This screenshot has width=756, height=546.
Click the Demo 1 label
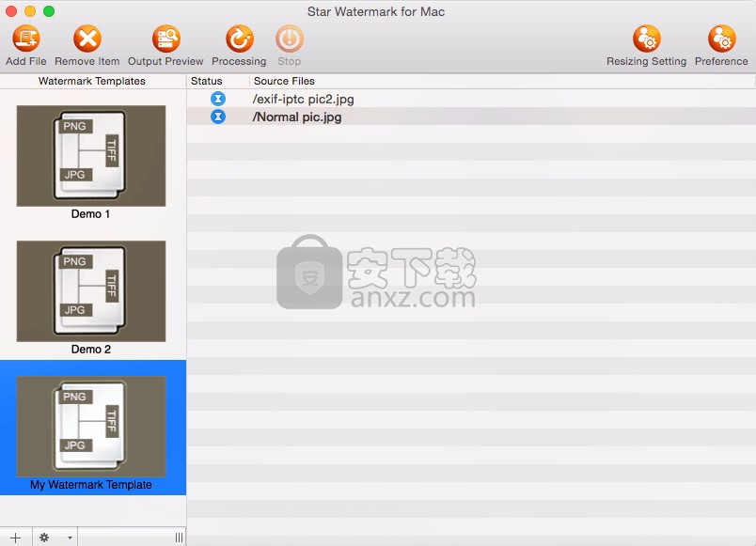coord(90,214)
